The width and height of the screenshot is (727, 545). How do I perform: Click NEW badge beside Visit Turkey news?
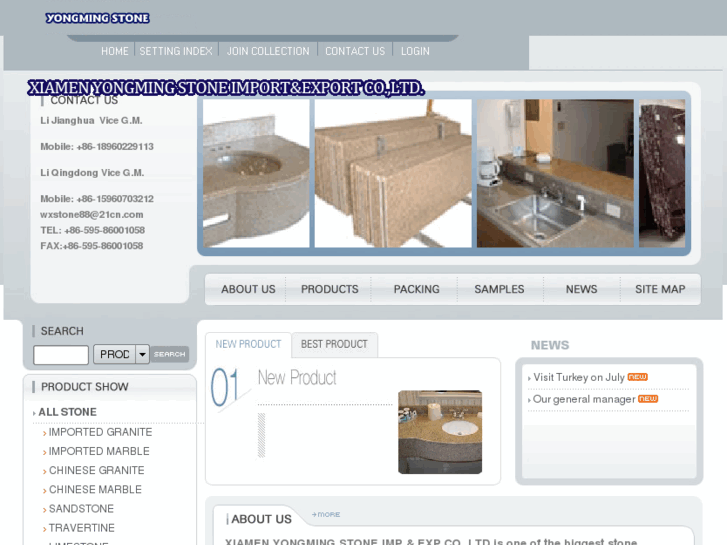(638, 377)
